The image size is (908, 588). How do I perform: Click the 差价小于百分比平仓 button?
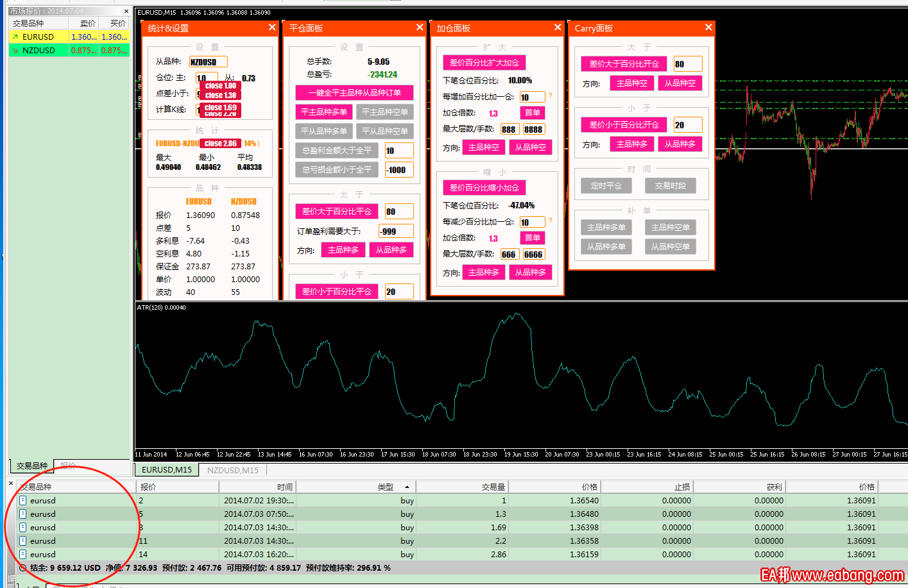337,292
